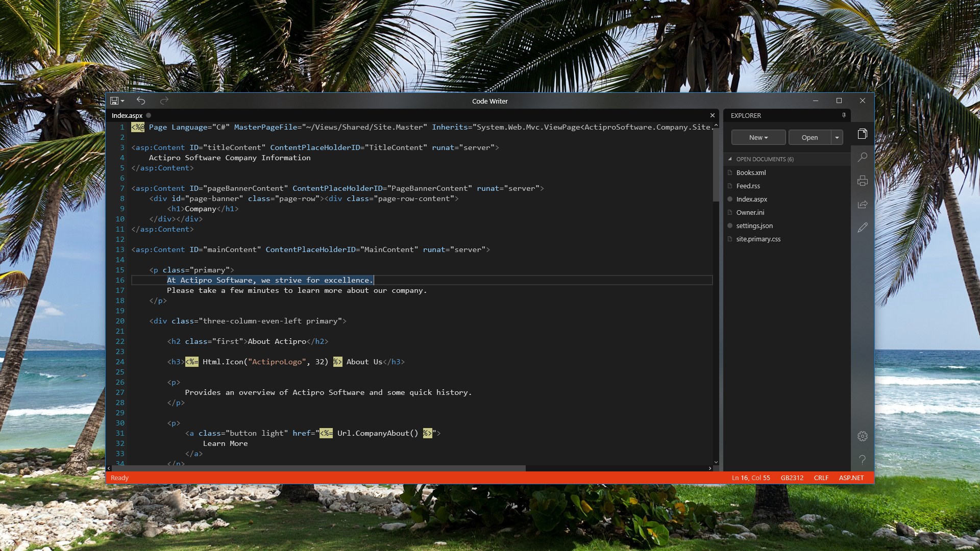
Task: Click the share sidebar icon
Action: [862, 204]
